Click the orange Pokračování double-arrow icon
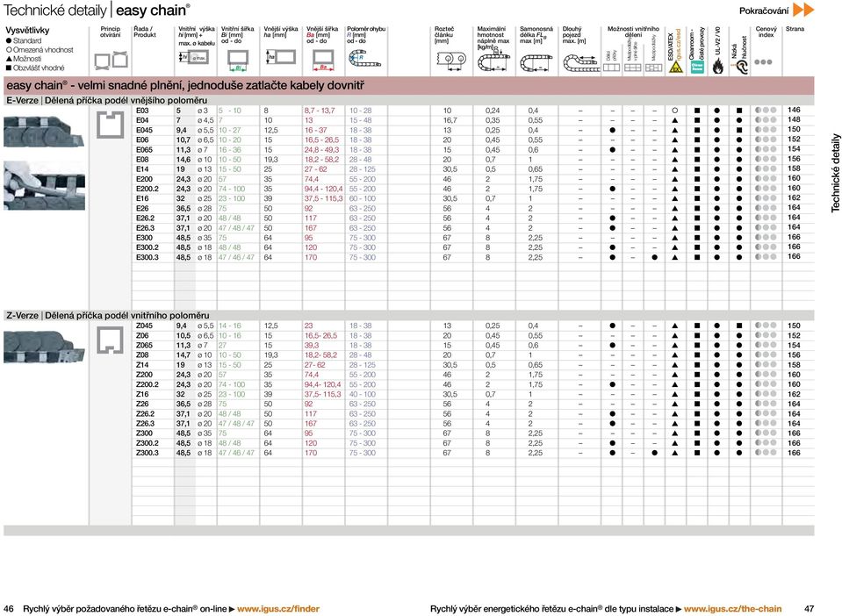 pos(803,10)
